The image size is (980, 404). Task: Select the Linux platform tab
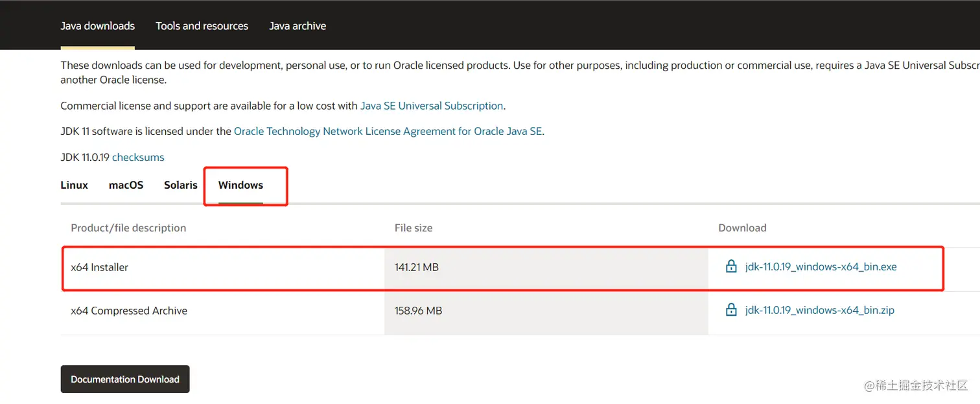pos(74,185)
